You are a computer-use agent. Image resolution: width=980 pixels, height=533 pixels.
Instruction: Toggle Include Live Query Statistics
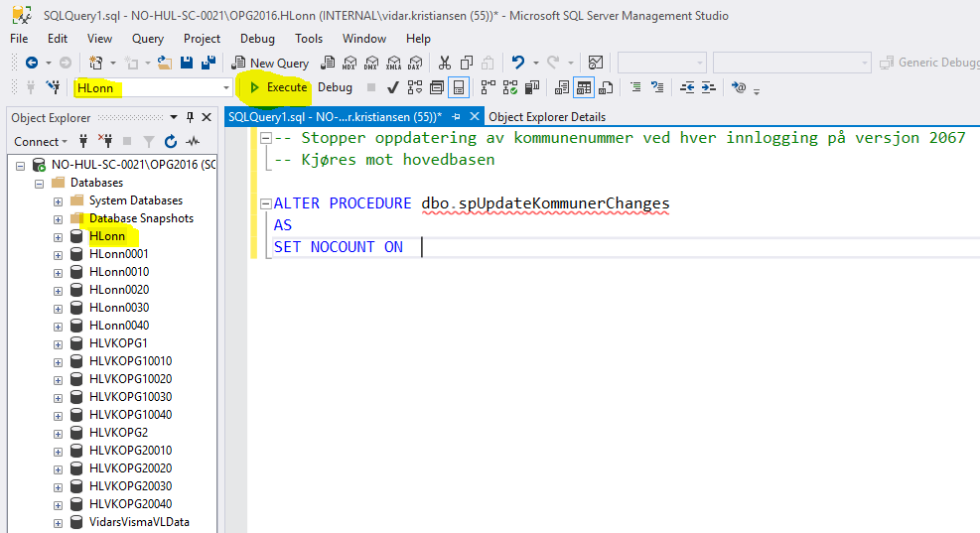[x=510, y=87]
